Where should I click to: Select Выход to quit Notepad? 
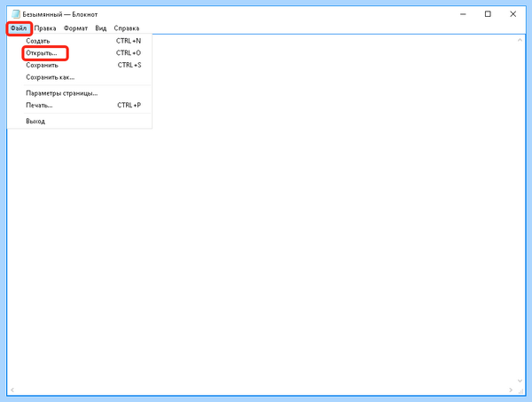click(80, 122)
